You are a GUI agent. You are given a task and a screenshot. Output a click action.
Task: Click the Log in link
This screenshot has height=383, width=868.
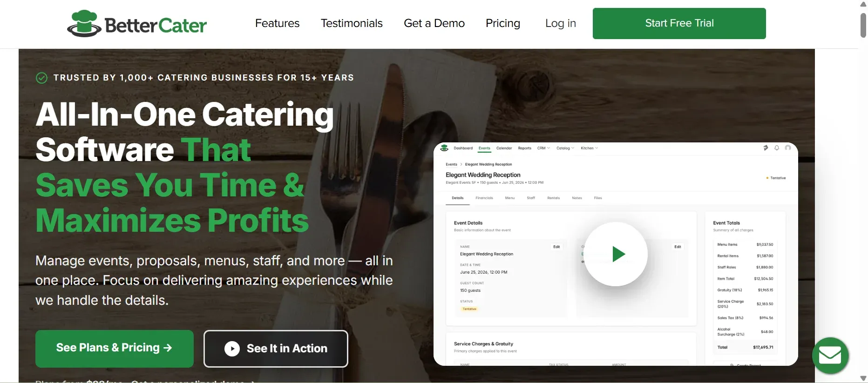coord(561,23)
